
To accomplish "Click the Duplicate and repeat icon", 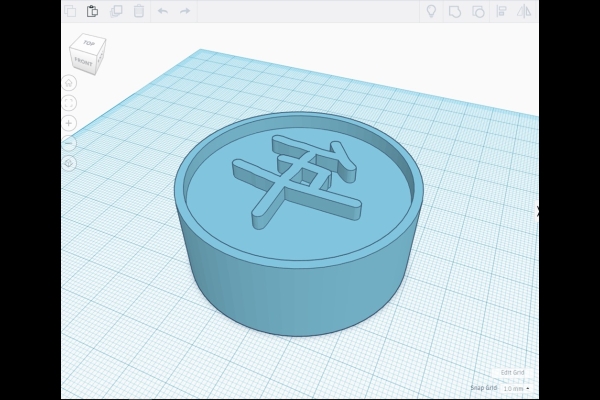I will [x=116, y=11].
